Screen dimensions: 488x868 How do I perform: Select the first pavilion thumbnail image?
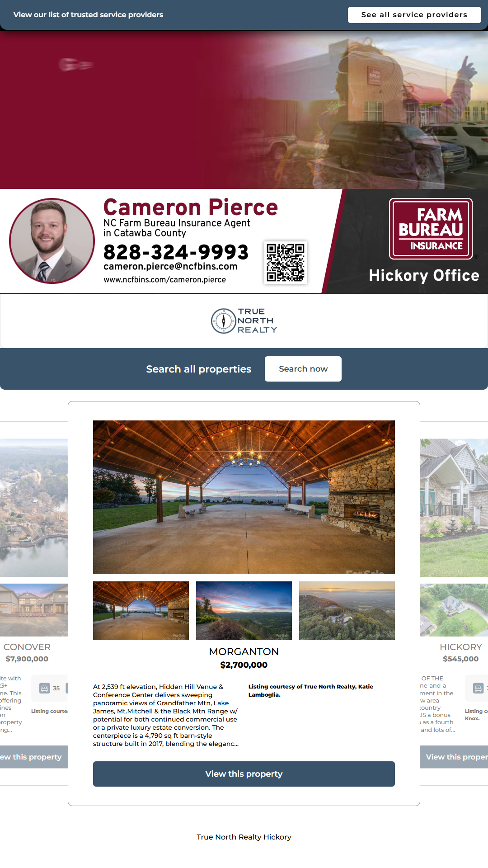141,611
